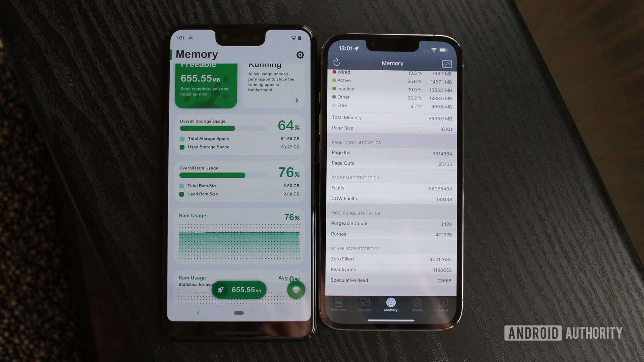Expand arrow in Running section on Android
644x362 pixels.
click(296, 100)
